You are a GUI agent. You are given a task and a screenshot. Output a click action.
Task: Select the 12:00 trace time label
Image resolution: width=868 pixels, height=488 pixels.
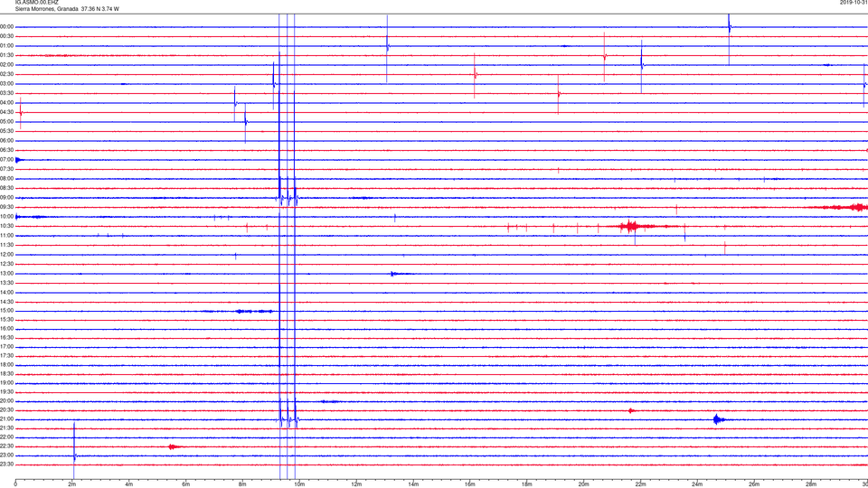[x=6, y=255]
